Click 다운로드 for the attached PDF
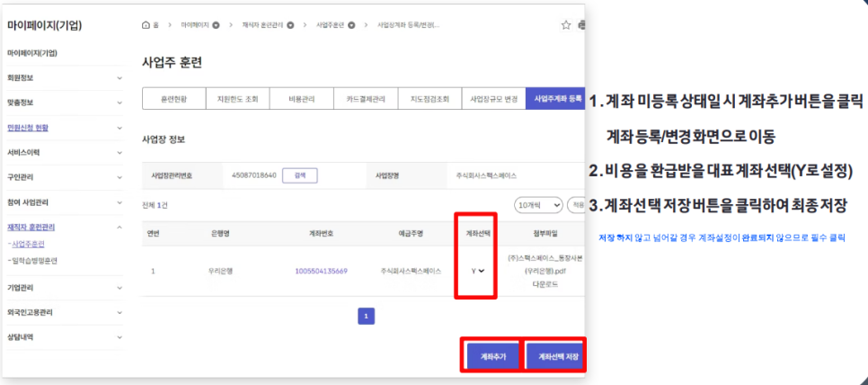 click(547, 284)
